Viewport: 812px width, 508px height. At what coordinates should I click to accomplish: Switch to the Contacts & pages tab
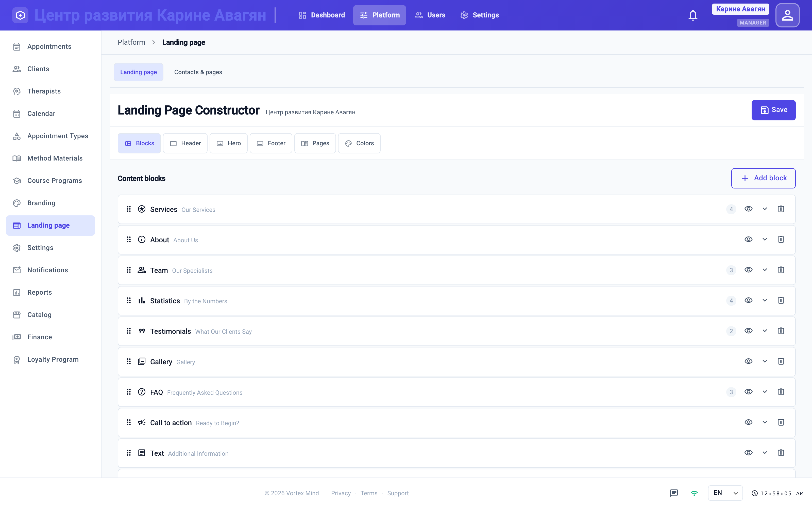(x=198, y=72)
